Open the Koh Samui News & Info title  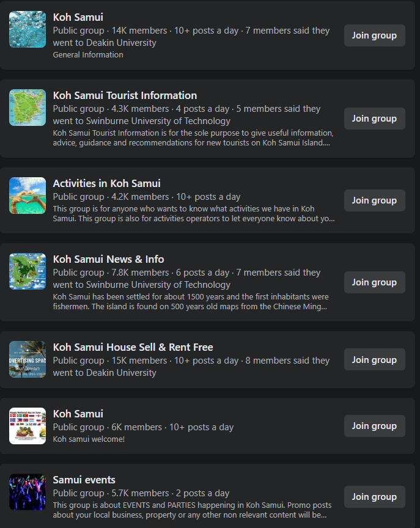click(108, 259)
